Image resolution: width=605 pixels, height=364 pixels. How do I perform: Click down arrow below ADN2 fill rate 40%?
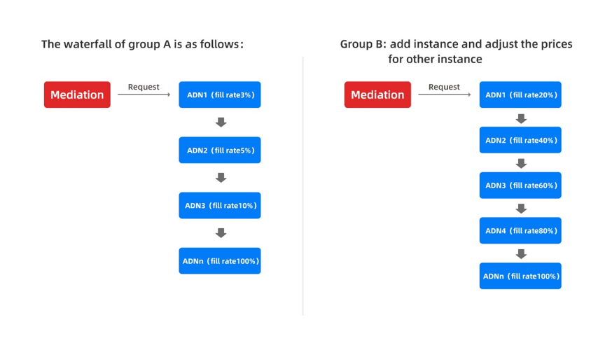tap(521, 164)
